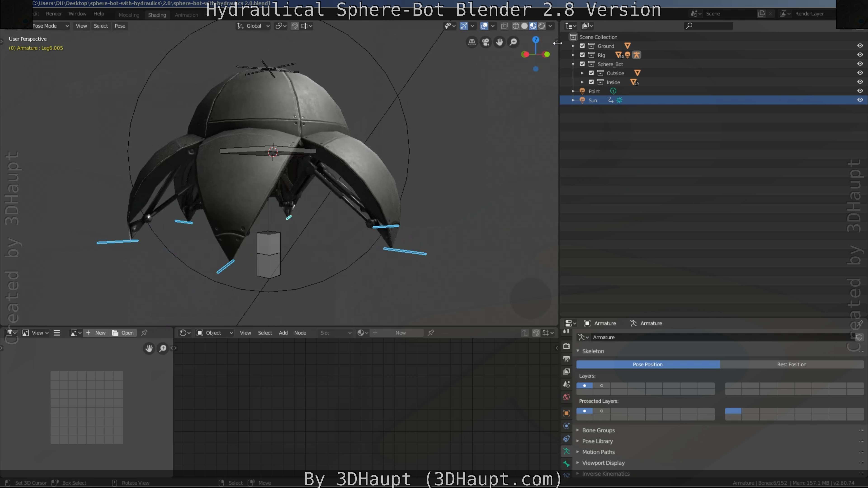Screen dimensions: 868x488
Task: Open the View Layer properties tab
Action: pyautogui.click(x=566, y=371)
